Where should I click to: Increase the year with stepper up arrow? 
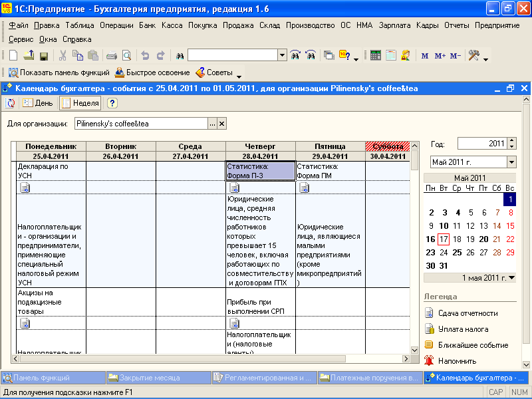pyautogui.click(x=512, y=140)
